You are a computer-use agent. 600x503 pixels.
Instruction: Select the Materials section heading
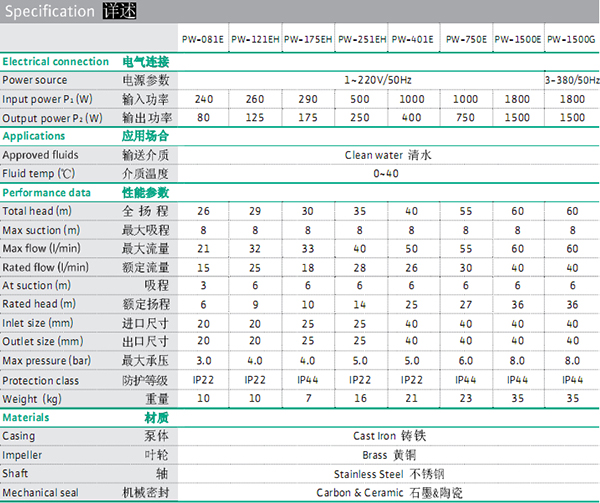[x=26, y=417]
